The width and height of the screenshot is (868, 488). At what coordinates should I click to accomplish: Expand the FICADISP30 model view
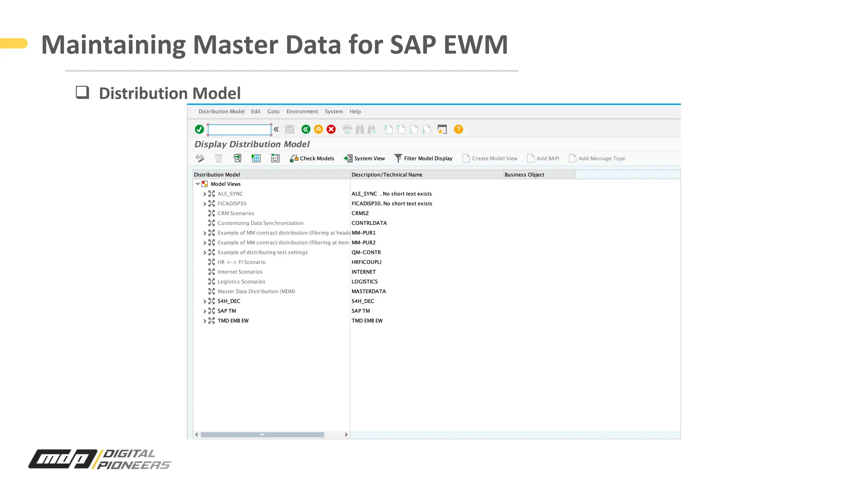pyautogui.click(x=205, y=204)
